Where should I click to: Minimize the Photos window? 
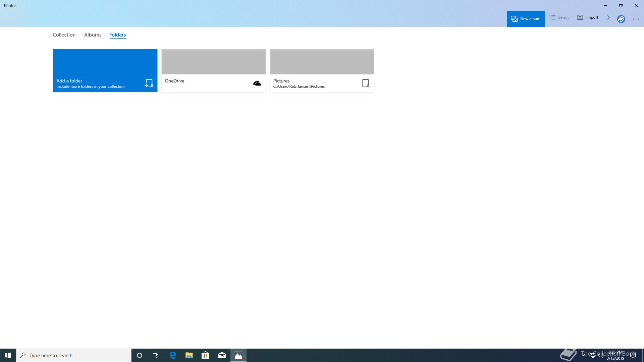point(605,5)
